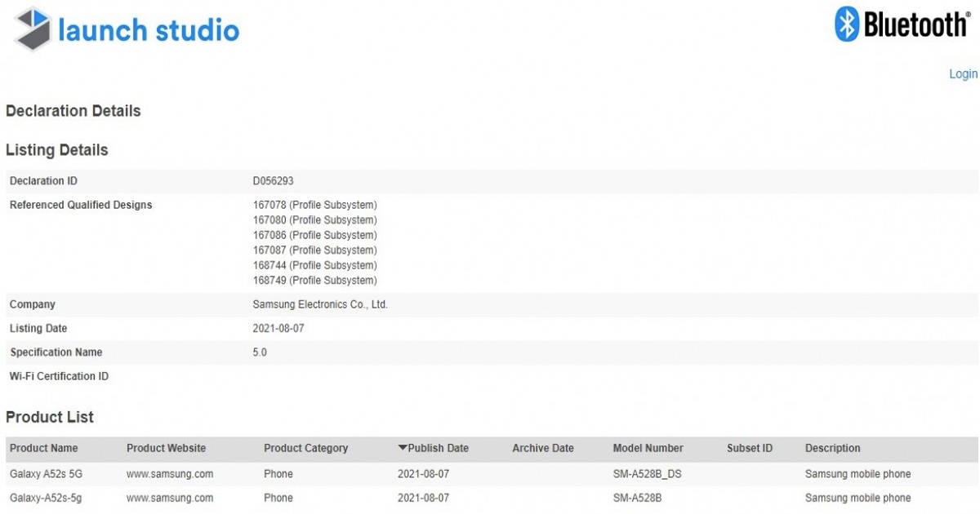The width and height of the screenshot is (980, 514).
Task: Open qualified design 167078 Profile Subsystem
Action: tap(314, 205)
